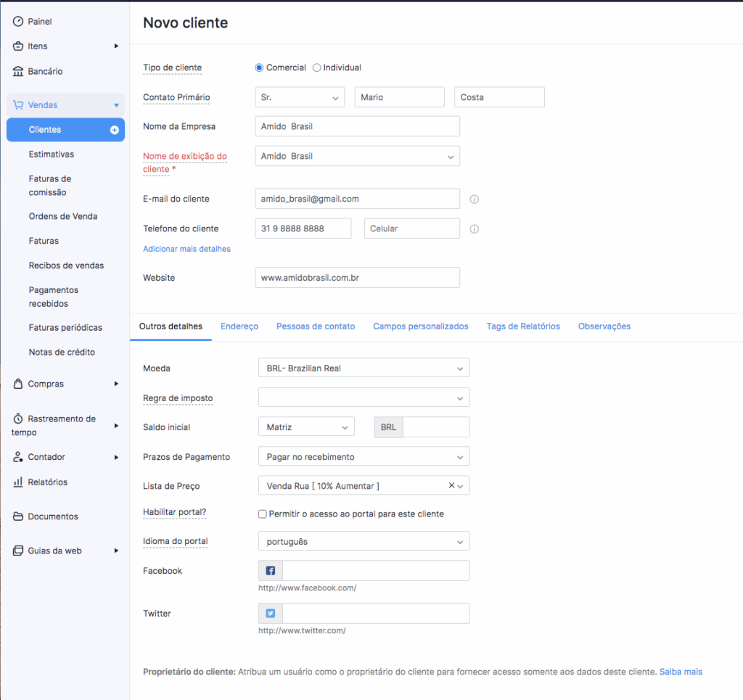Viewport: 743px width, 700px height.
Task: Click the Guias da web icon
Action: [x=18, y=551]
